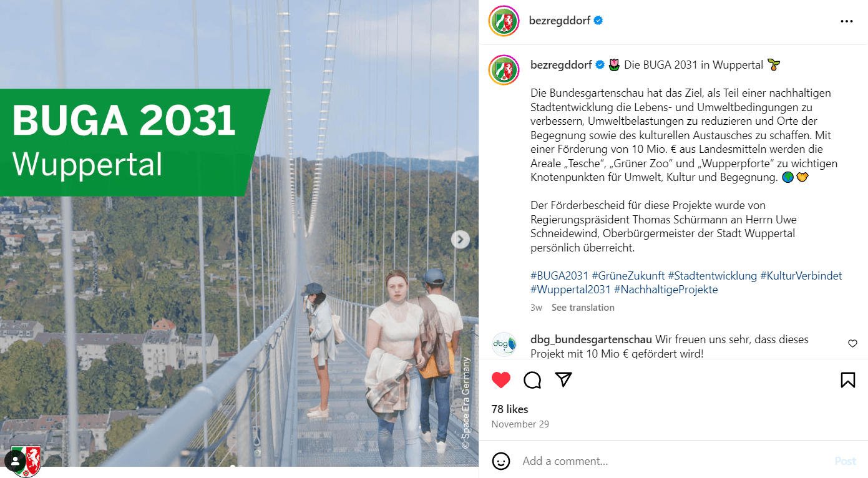Open hashtag #Stadtentwicklung
This screenshot has width=868, height=478.
click(x=713, y=275)
